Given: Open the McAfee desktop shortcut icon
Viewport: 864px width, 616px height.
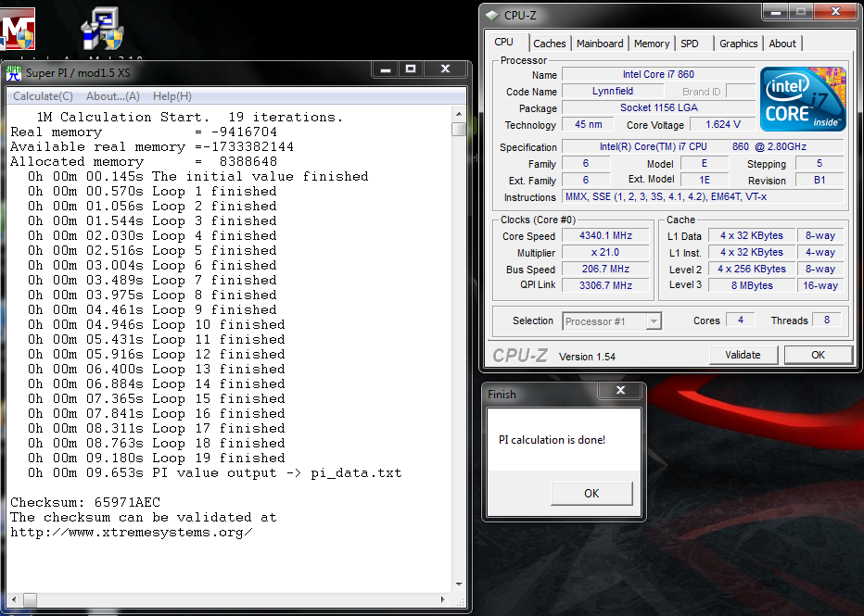Looking at the screenshot, I should 18,29.
